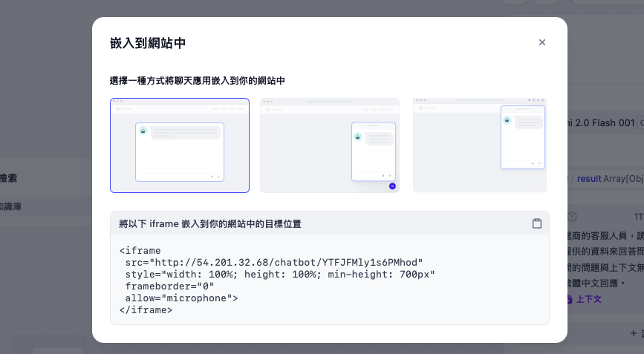Click the 將以下 iframe 嵌入 header text
The image size is (644, 354).
pyautogui.click(x=210, y=223)
